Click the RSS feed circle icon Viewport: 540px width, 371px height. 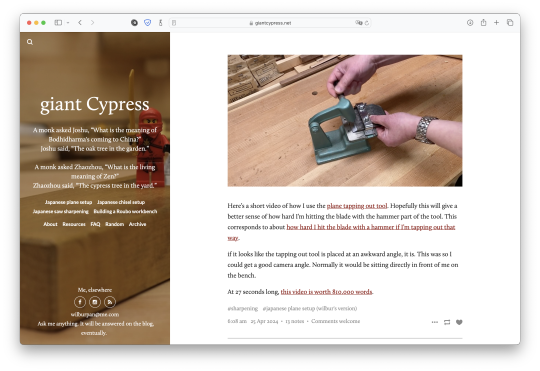tap(110, 302)
